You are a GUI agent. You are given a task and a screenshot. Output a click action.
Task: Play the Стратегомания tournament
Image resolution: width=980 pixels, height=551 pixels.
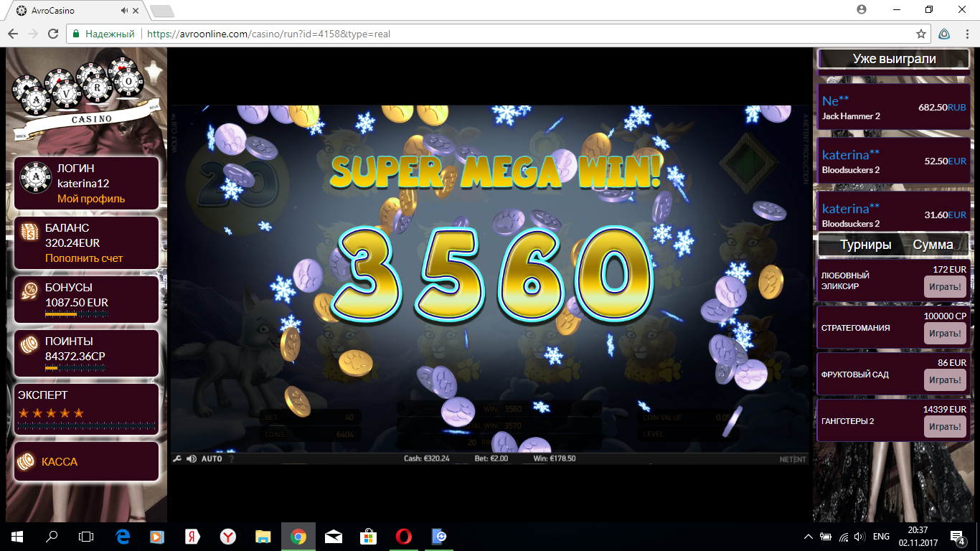pyautogui.click(x=945, y=334)
